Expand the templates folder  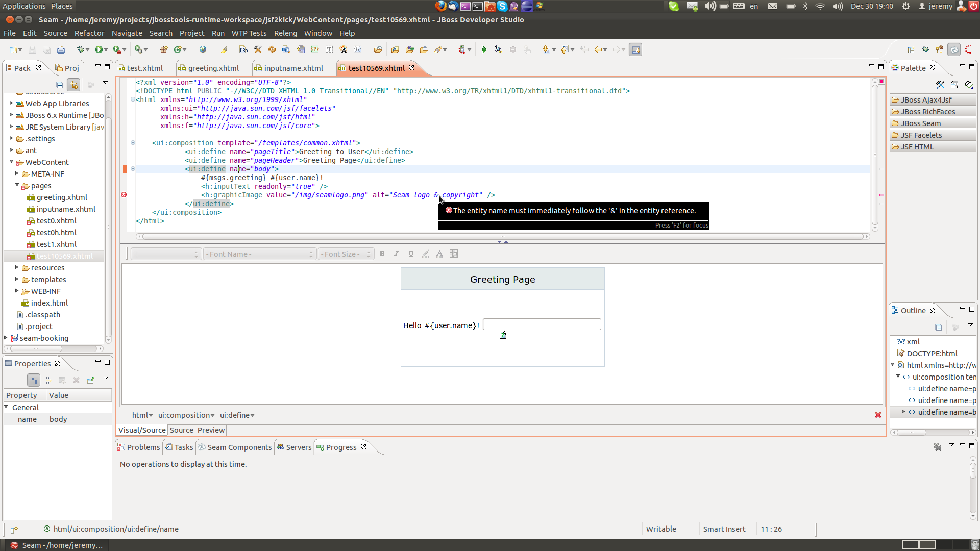[17, 279]
